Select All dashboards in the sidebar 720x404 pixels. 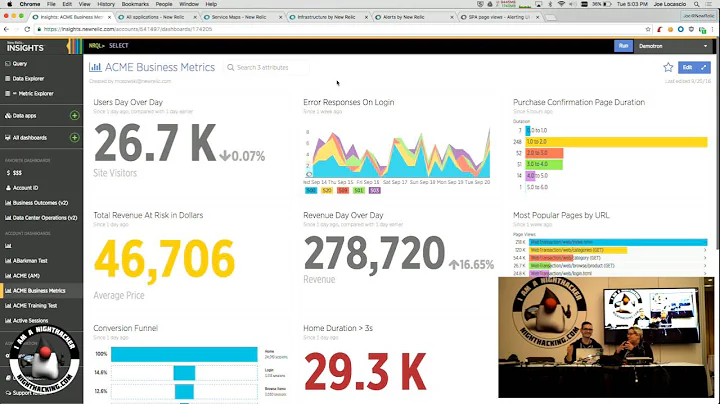tap(26, 138)
